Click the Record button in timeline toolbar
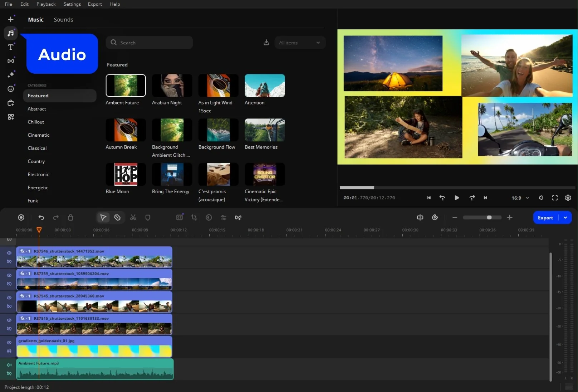Viewport: 578px width, 392px height. 21,217
